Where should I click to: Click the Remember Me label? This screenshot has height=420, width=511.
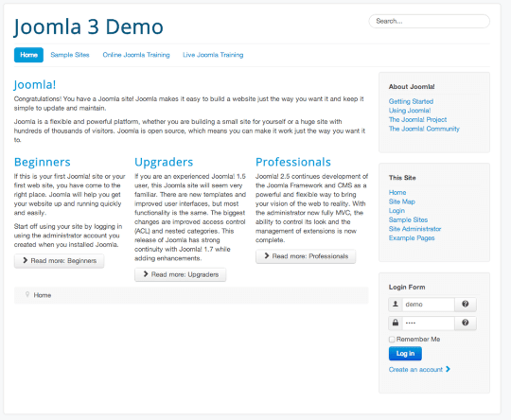418,340
